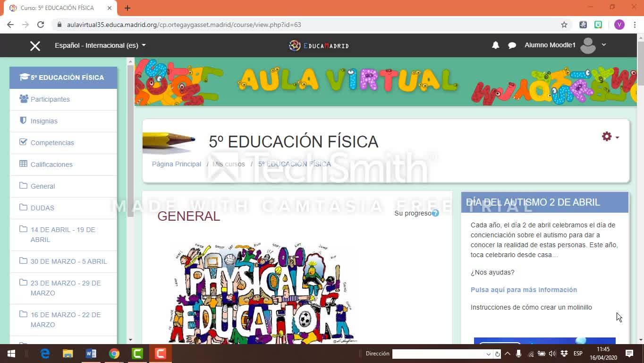Click the Mis cursos breadcrumb text
Screen dimensions: 644x363
click(229, 164)
